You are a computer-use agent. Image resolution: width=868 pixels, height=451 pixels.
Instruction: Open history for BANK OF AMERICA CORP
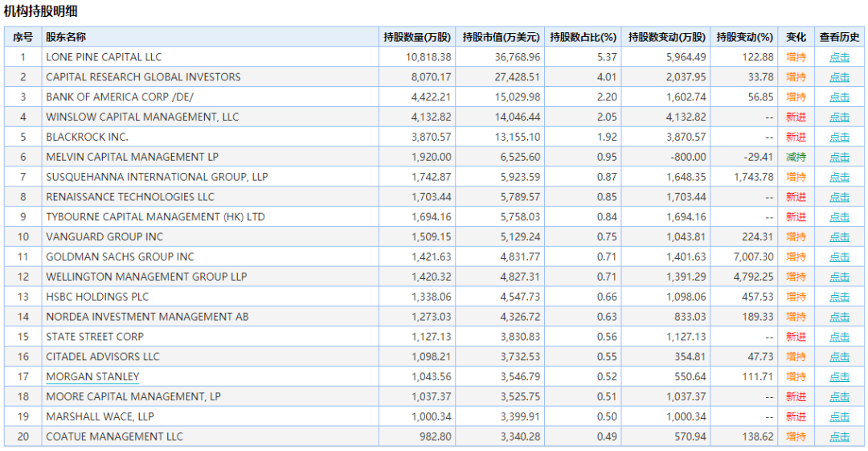click(839, 97)
